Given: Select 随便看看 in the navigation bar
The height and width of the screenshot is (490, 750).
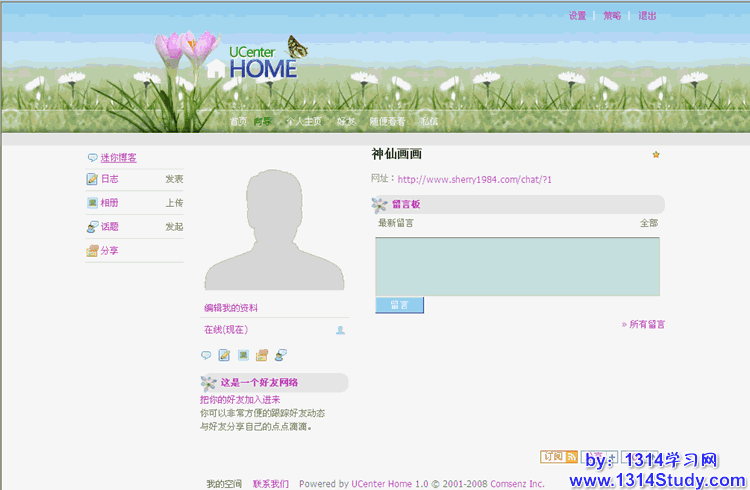Looking at the screenshot, I should (387, 122).
